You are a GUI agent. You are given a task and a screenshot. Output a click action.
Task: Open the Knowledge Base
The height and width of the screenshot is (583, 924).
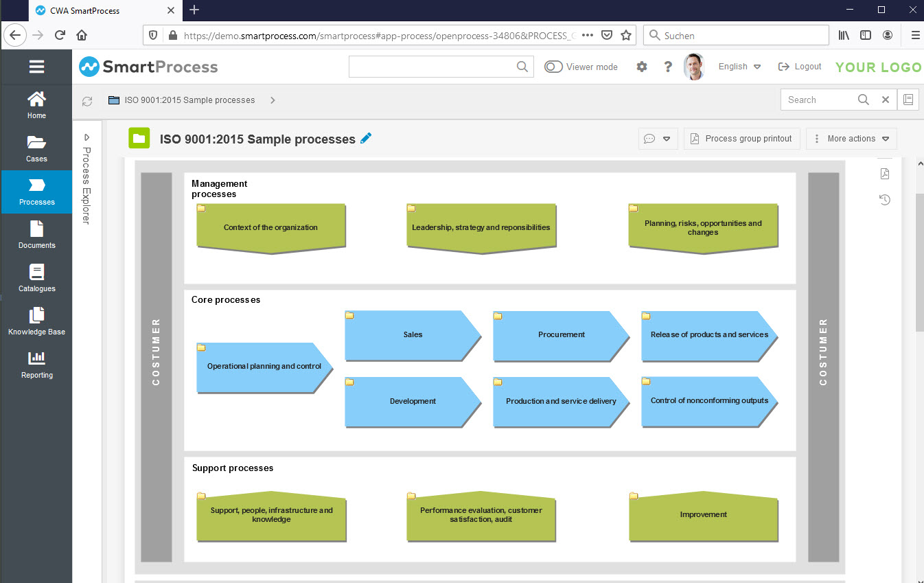[36, 322]
